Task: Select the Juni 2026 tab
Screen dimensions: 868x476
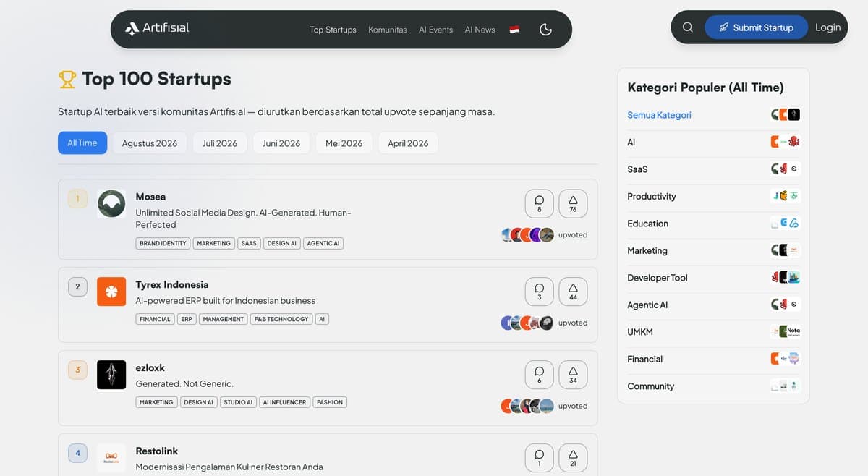Action: (x=281, y=143)
